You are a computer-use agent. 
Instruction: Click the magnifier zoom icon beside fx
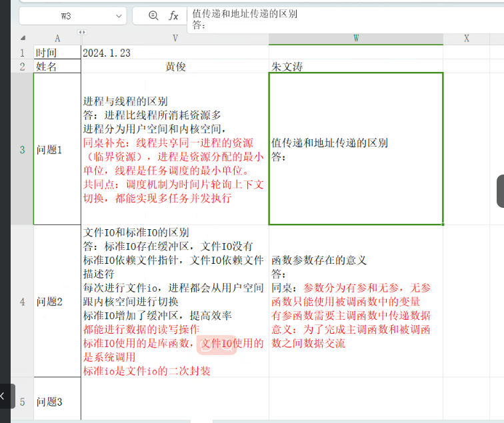coord(153,15)
